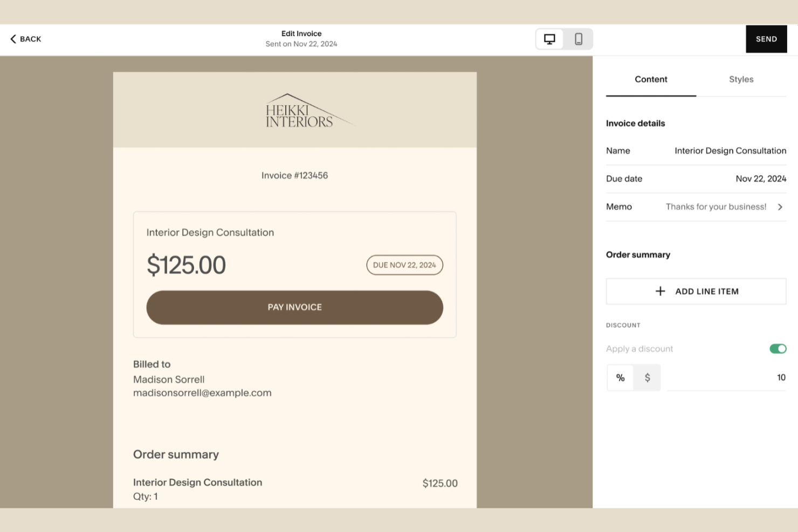Select the Content tab
The image size is (798, 532).
click(651, 79)
